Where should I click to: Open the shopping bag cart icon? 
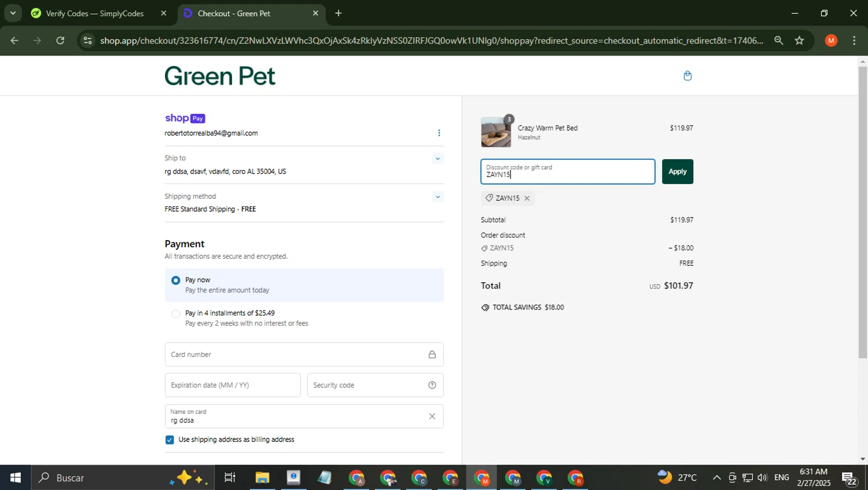coord(687,76)
